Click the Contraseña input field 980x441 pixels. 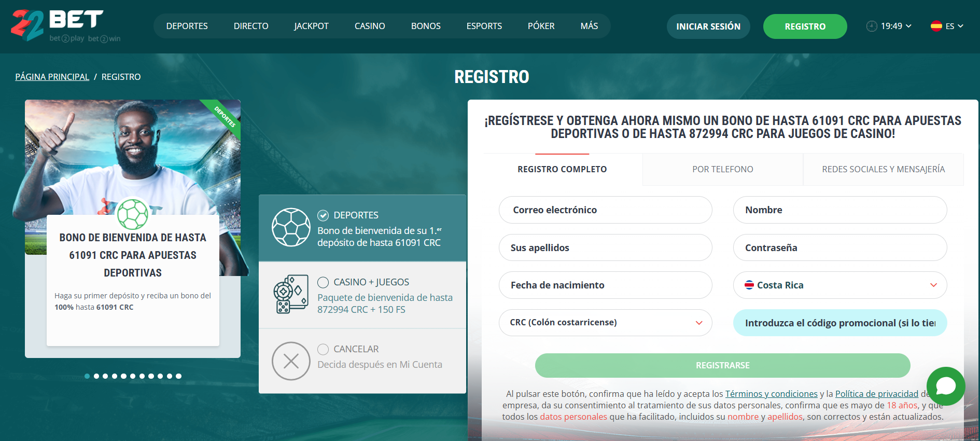point(840,247)
